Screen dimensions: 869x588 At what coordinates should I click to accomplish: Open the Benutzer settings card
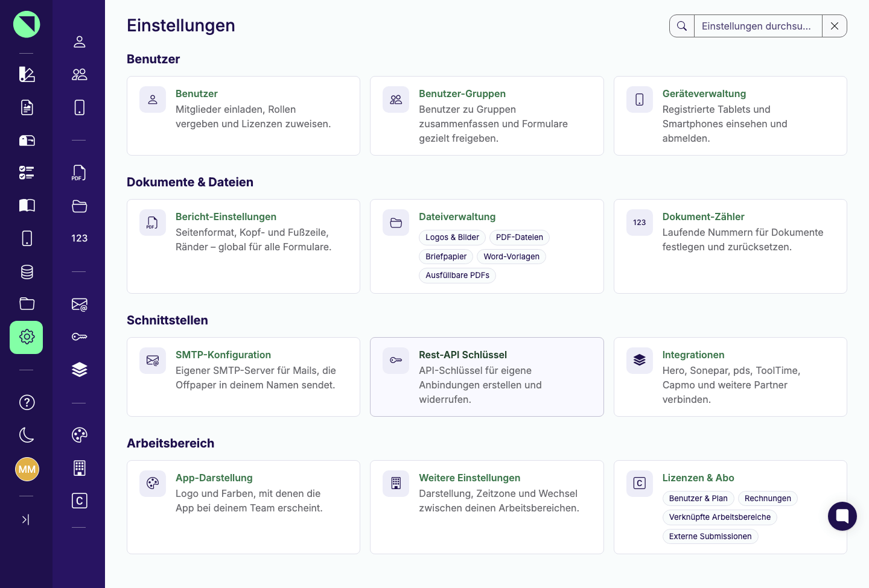(243, 116)
